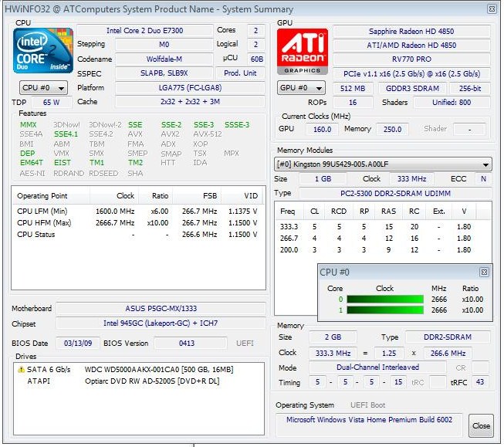504x447 pixels.
Task: Close the small CPU #0 clock window
Action: tap(484, 273)
